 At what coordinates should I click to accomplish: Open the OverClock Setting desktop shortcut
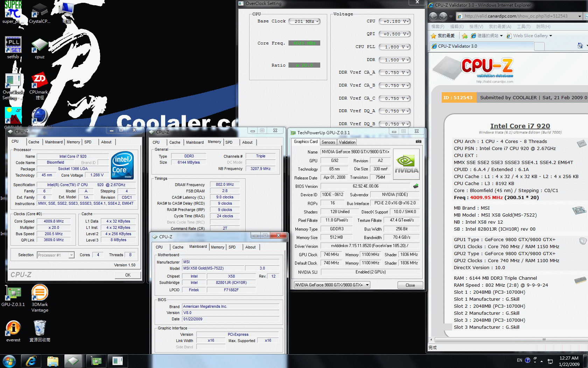pos(13,86)
